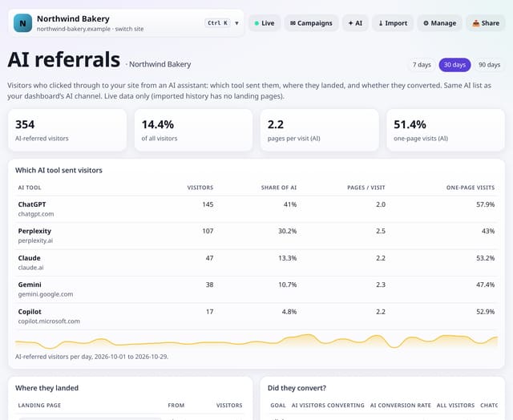Click the PAGES / VISIT column header
The width and height of the screenshot is (513, 420).
pos(366,188)
